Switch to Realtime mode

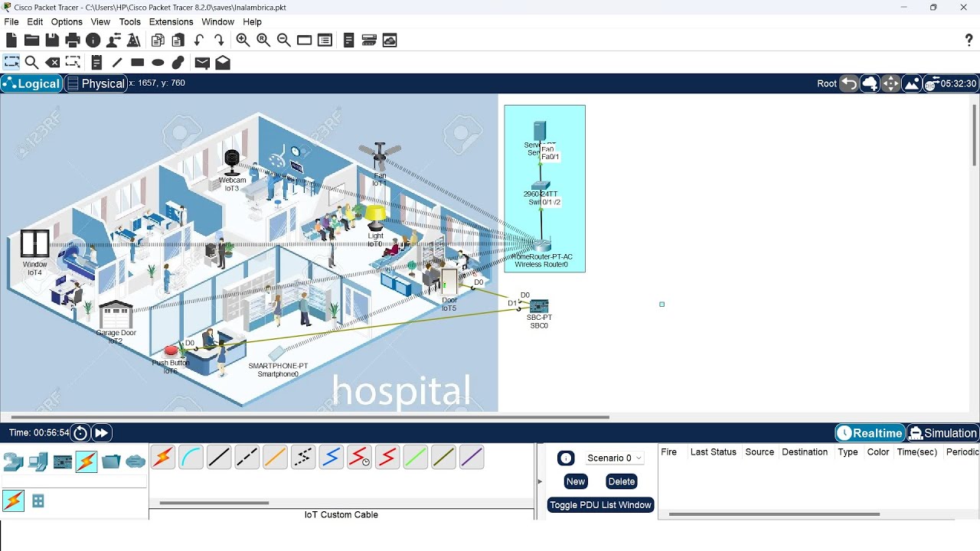coord(870,433)
